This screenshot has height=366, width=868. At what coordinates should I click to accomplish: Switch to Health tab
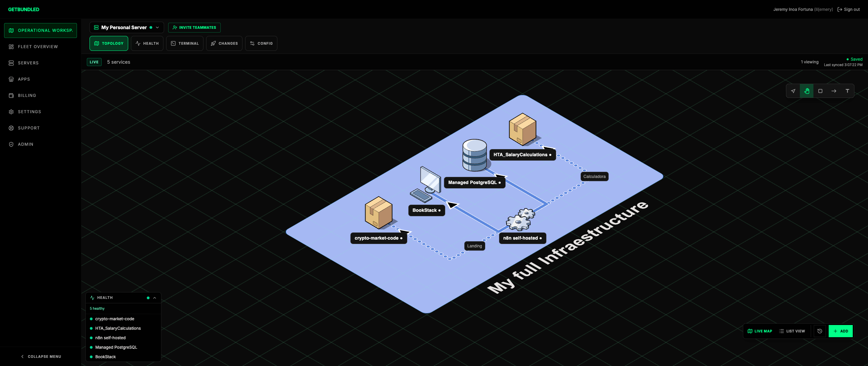pos(147,43)
